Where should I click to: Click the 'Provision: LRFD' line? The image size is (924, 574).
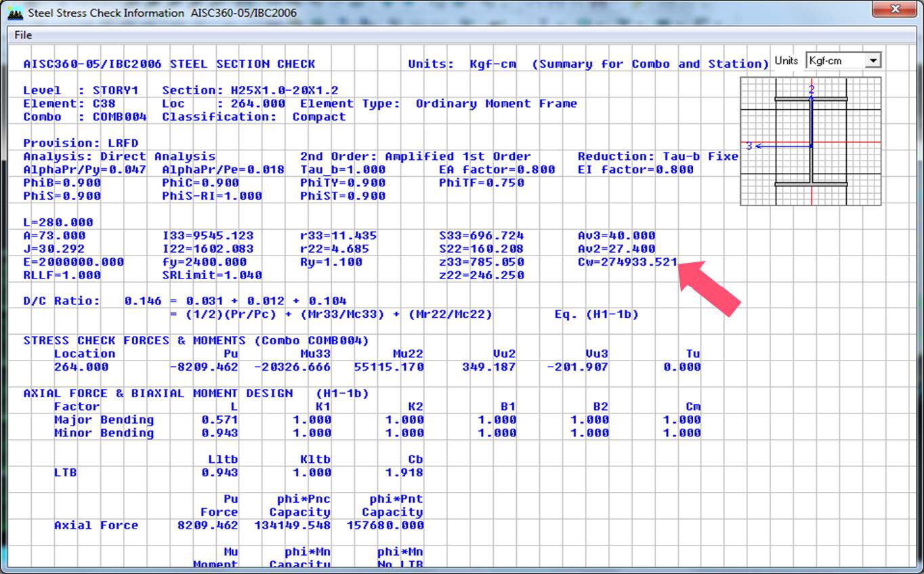(x=81, y=143)
